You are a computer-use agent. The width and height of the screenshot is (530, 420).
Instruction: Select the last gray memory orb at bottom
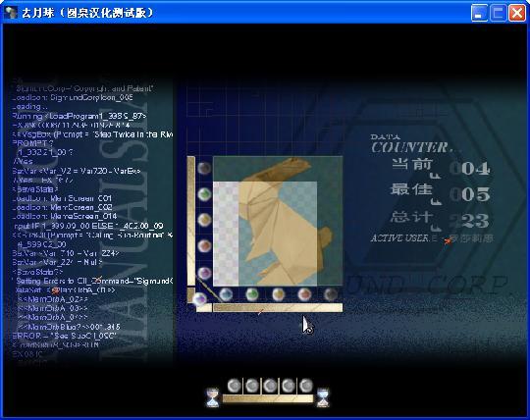coord(306,386)
